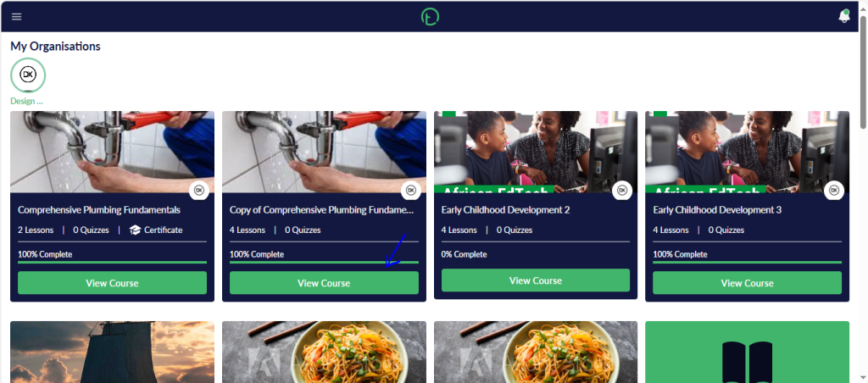View Course for Copy of Comprehensive Plumbing
Viewport: 868px width, 383px height.
pyautogui.click(x=324, y=283)
